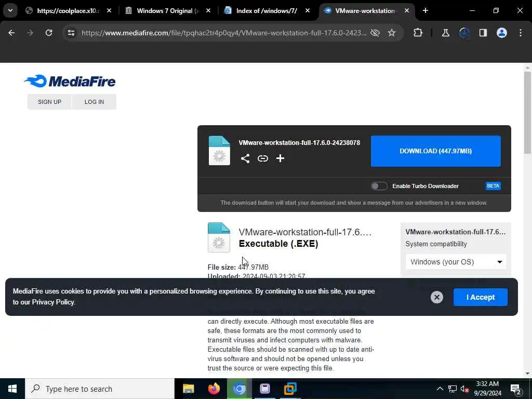Switch to the Windows 7 Original tab
532x399 pixels.
[x=168, y=11]
